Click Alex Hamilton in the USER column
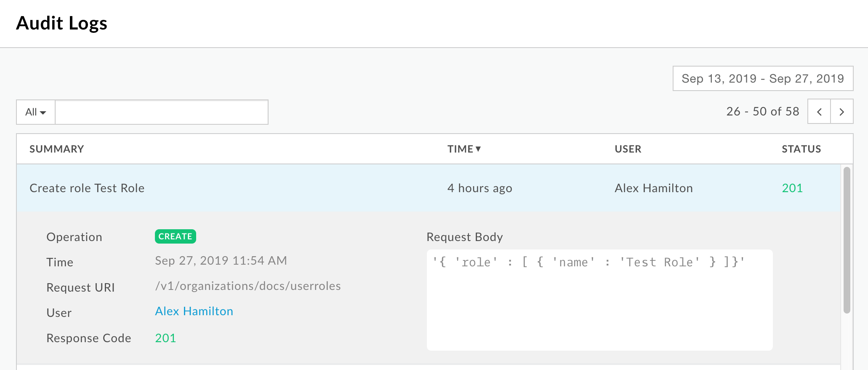868x370 pixels. tap(653, 188)
